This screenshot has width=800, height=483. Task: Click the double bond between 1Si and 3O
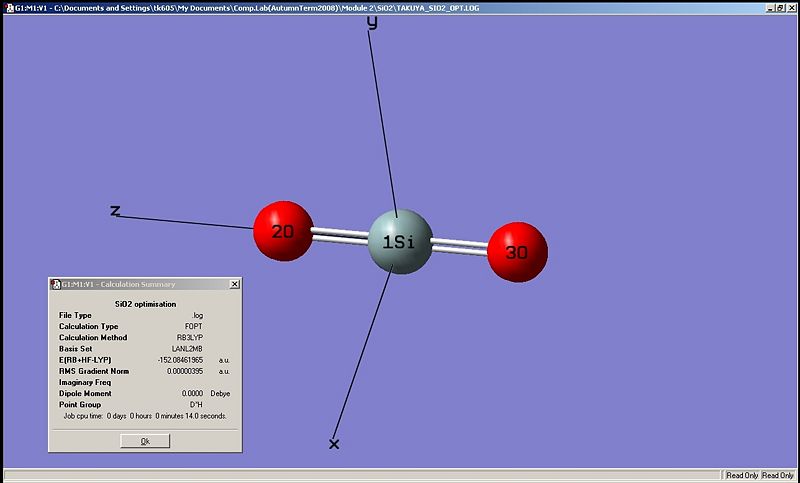460,246
